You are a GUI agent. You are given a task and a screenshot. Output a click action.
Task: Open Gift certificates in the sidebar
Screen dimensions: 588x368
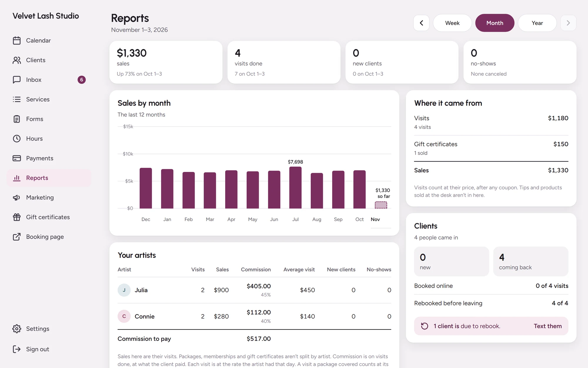pos(49,217)
